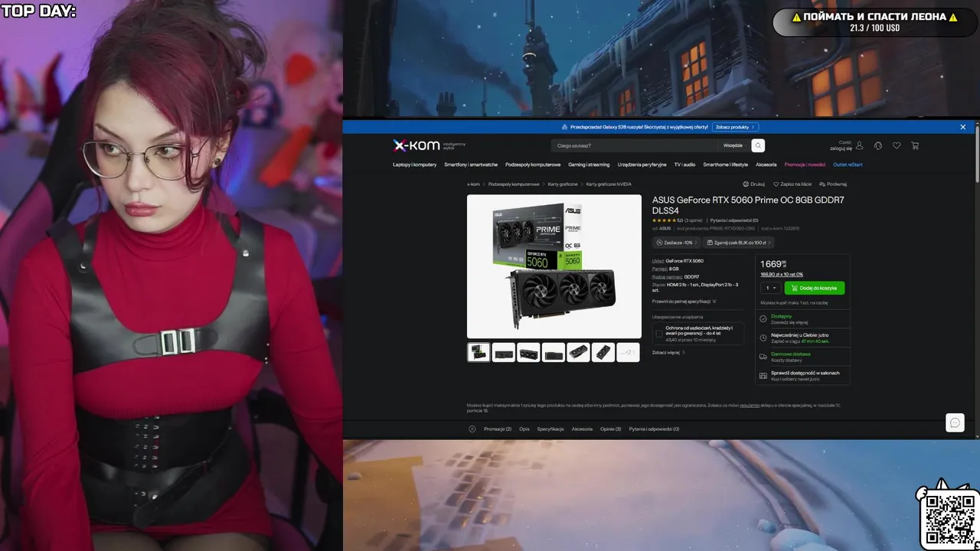Screen dimensions: 980x551
Task: Open the quantity selector dropdown
Action: tap(771, 288)
